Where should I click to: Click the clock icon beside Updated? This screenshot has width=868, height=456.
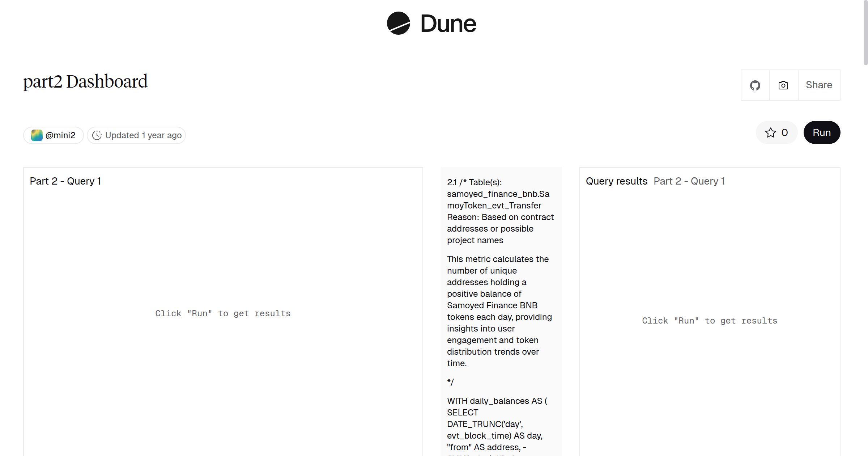pos(97,135)
